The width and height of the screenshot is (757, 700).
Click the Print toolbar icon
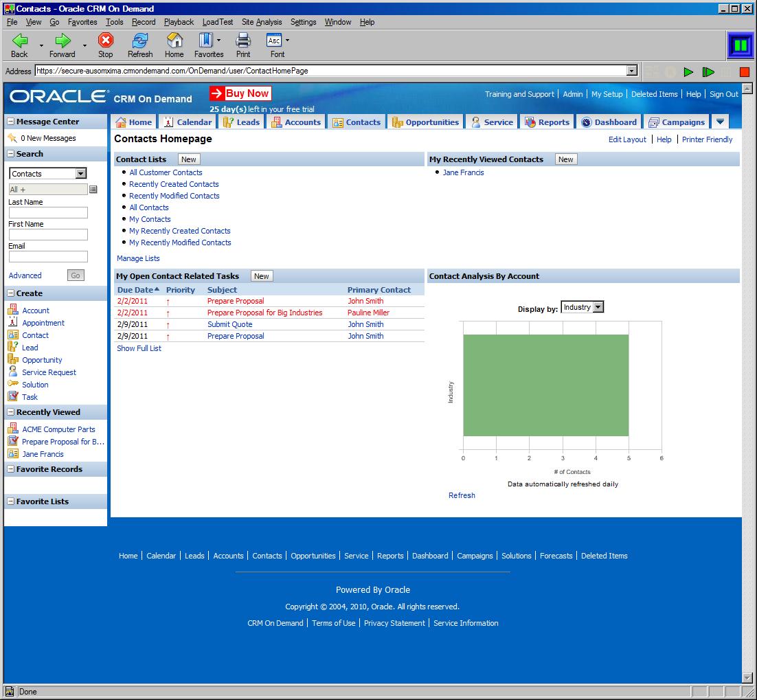coord(243,40)
